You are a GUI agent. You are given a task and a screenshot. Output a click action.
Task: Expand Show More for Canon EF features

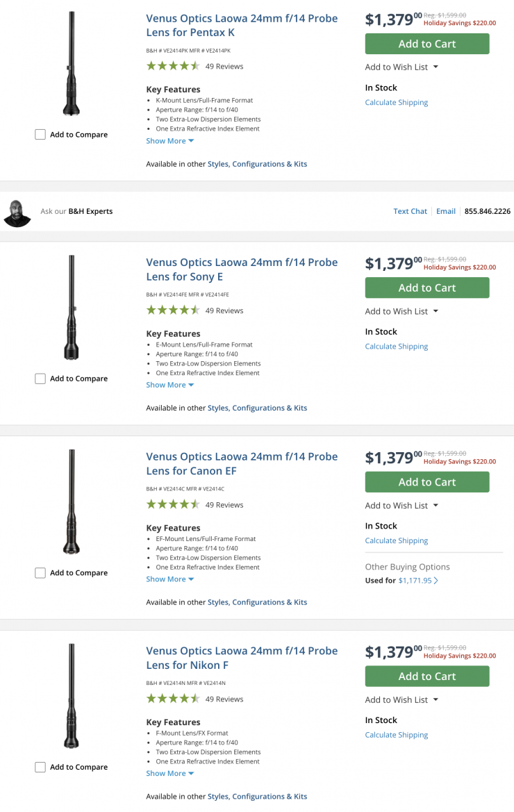point(169,579)
